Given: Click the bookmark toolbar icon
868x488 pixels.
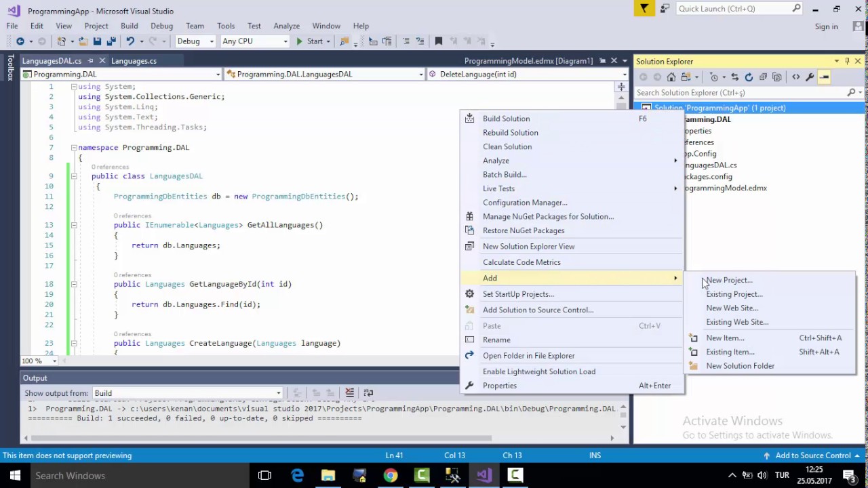Looking at the screenshot, I should click(x=438, y=41).
